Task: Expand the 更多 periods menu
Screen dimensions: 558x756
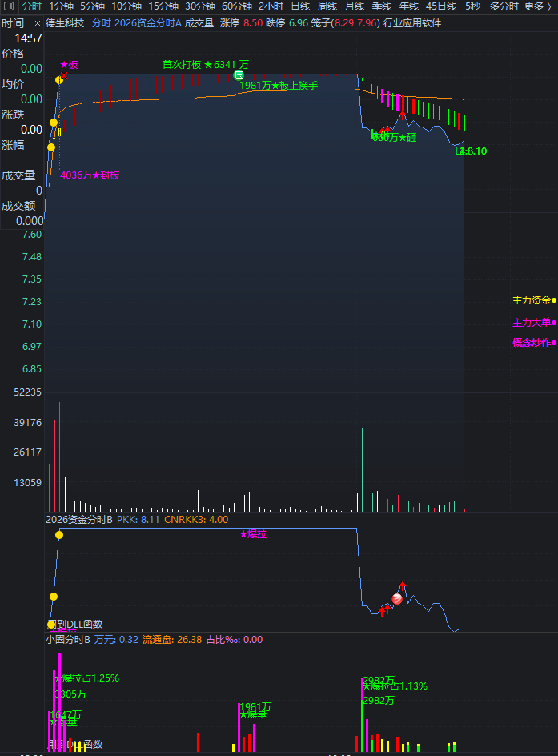Action: pyautogui.click(x=538, y=6)
